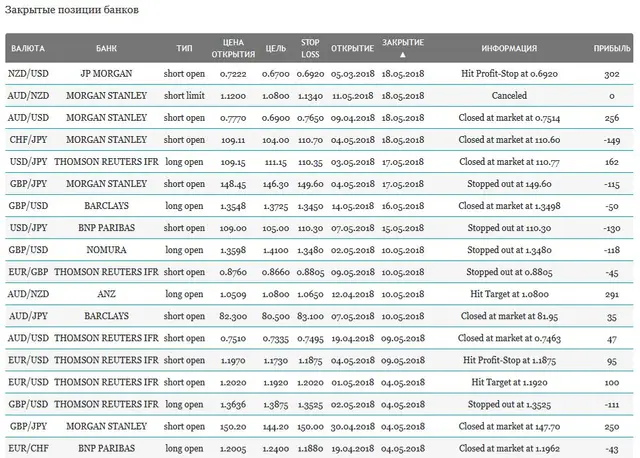
Task: Click 'Closed at market at 81.95'
Action: point(509,316)
